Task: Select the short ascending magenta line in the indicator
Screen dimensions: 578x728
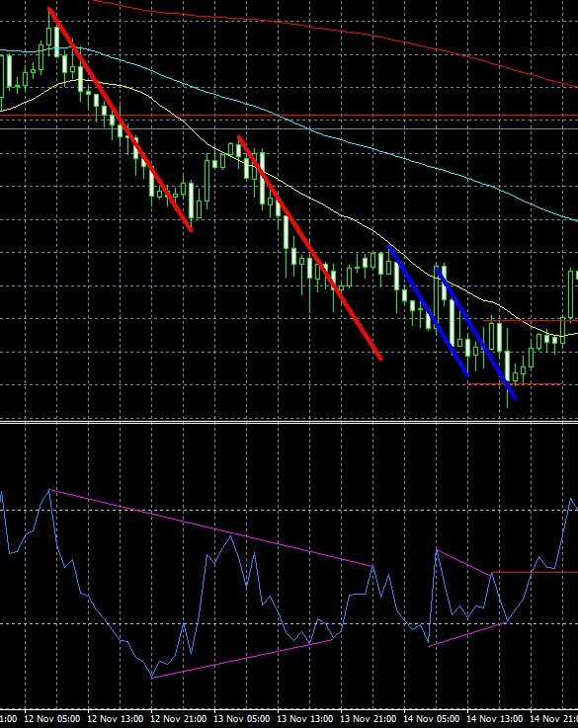Action: point(467,634)
